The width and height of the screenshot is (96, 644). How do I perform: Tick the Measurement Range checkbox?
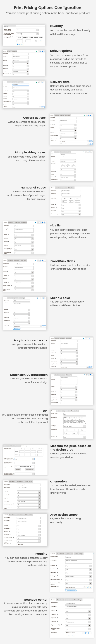[16, 467]
